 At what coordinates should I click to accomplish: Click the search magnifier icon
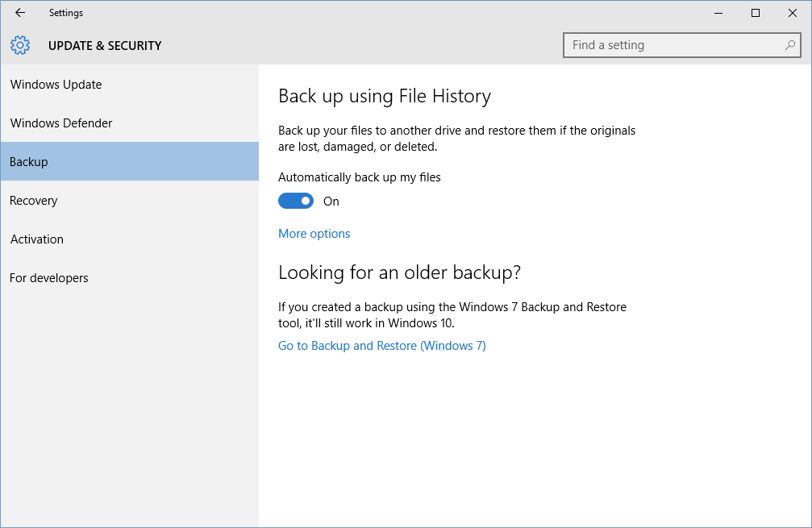(789, 46)
